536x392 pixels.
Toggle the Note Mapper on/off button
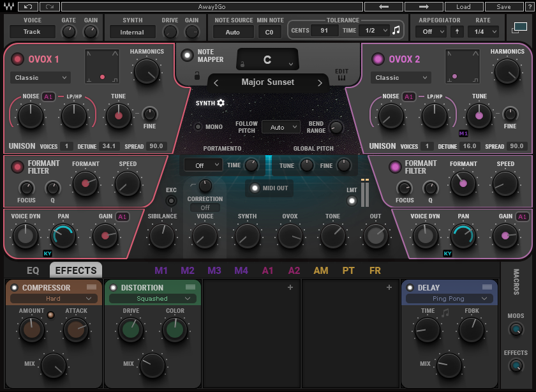tap(187, 55)
